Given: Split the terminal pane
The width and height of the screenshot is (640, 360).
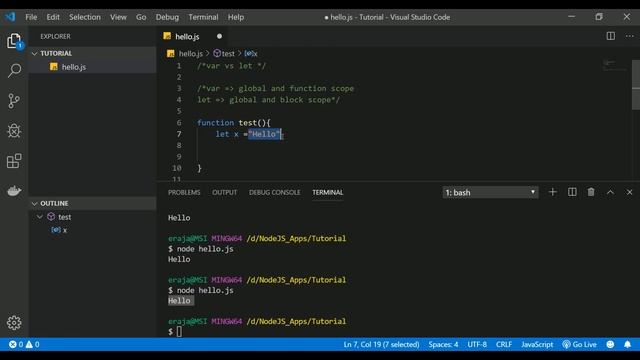Looking at the screenshot, I should pyautogui.click(x=572, y=192).
